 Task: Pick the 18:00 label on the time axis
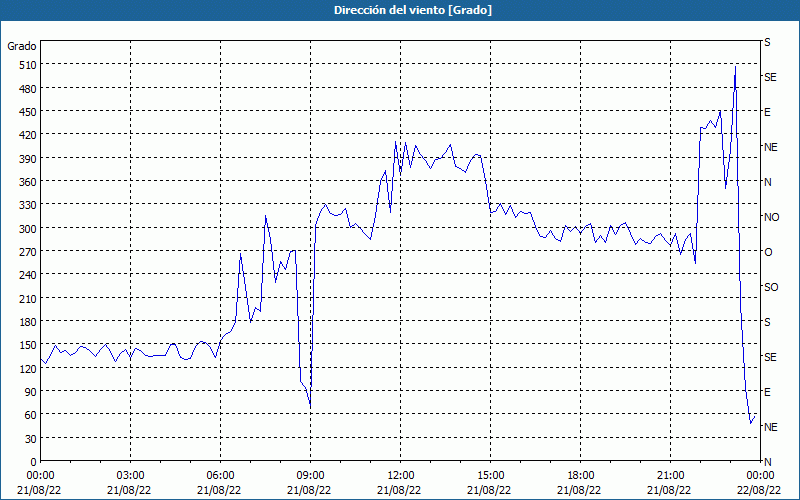(581, 476)
